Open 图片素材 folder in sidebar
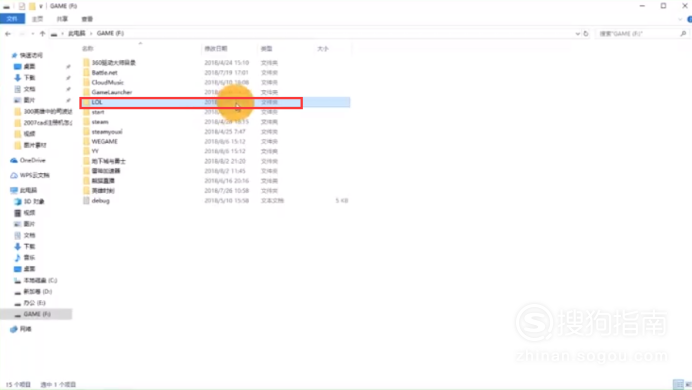The height and width of the screenshot is (390, 692). point(35,145)
